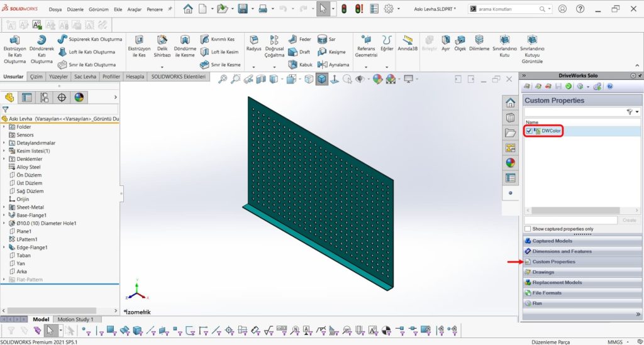
Task: Switch to the Sac Levha tab
Action: [85, 77]
